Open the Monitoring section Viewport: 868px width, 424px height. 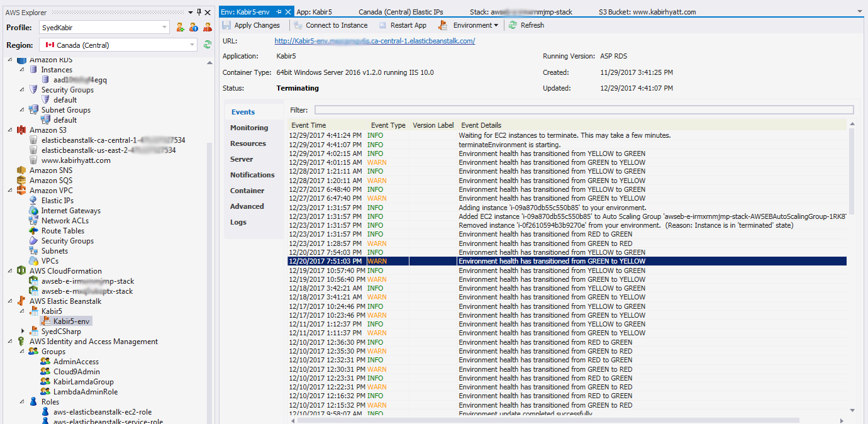[x=249, y=128]
